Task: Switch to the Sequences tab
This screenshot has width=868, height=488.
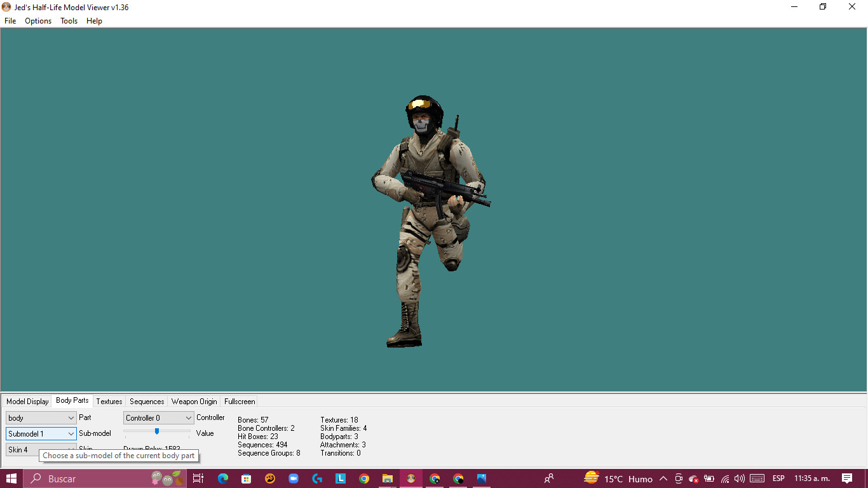Action: pyautogui.click(x=146, y=401)
